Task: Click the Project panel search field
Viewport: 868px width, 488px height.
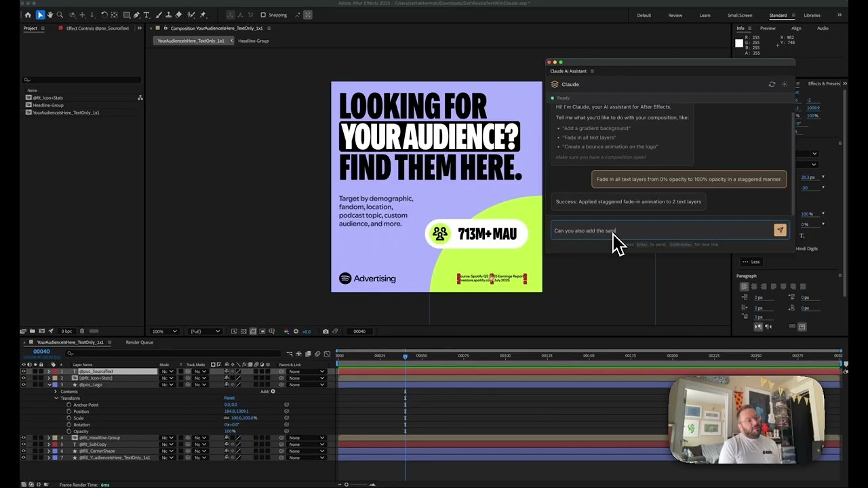Action: tap(82, 80)
